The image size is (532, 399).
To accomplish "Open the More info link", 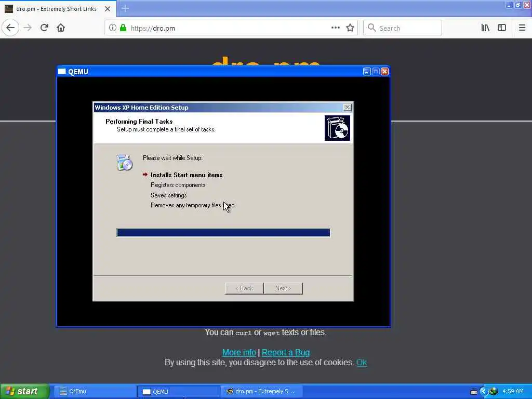I will coord(239,353).
